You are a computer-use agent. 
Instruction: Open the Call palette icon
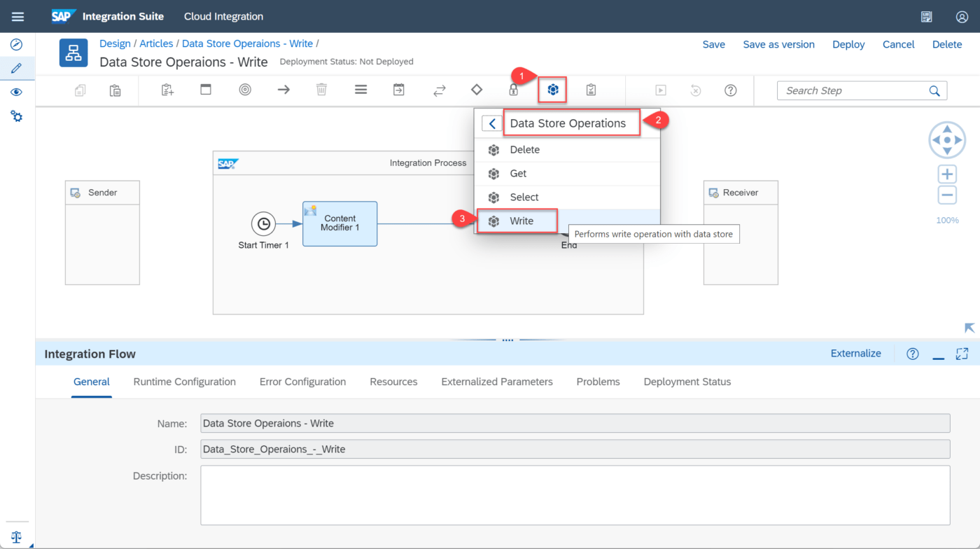pos(399,90)
